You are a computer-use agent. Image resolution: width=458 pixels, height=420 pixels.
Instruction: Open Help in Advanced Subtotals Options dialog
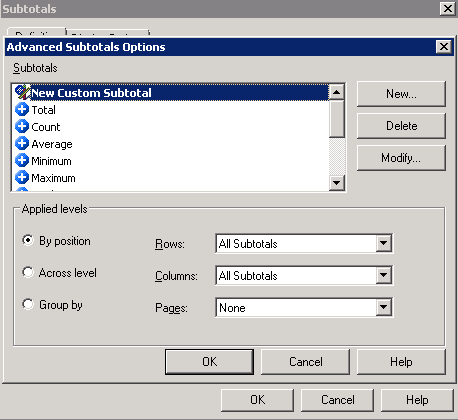click(x=401, y=362)
